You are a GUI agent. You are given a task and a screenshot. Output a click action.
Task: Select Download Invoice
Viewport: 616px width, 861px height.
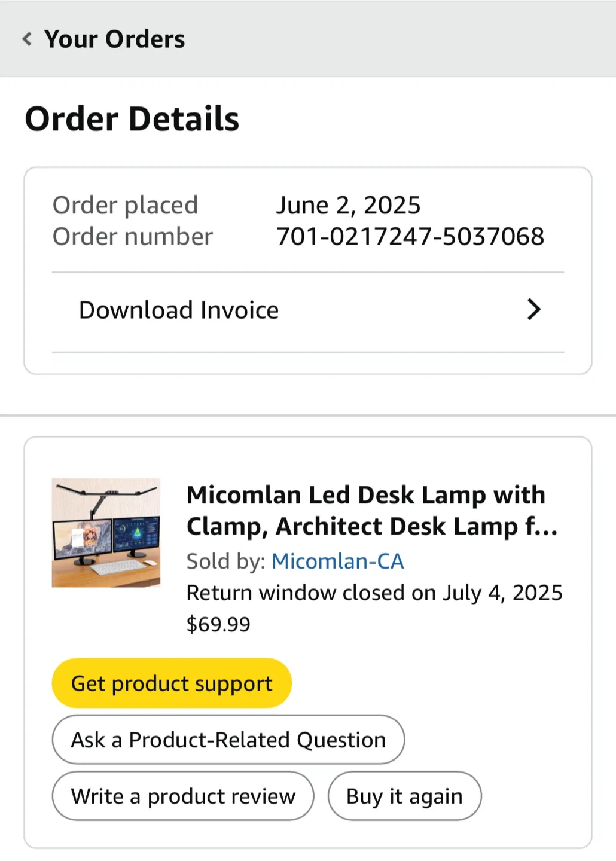click(178, 310)
